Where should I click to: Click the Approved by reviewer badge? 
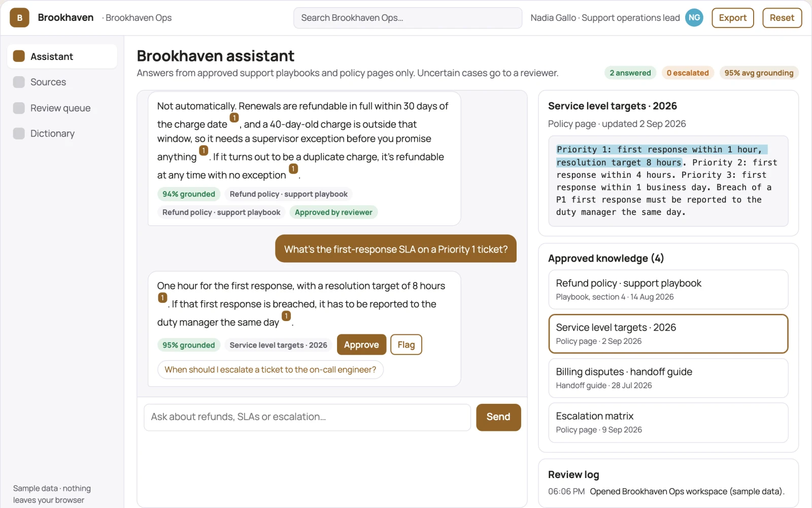pos(333,212)
